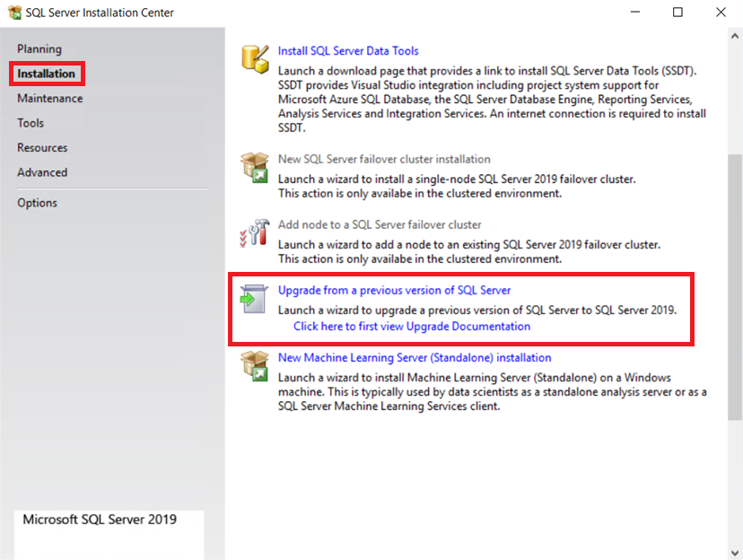
Task: Open the Options section
Action: pos(37,203)
